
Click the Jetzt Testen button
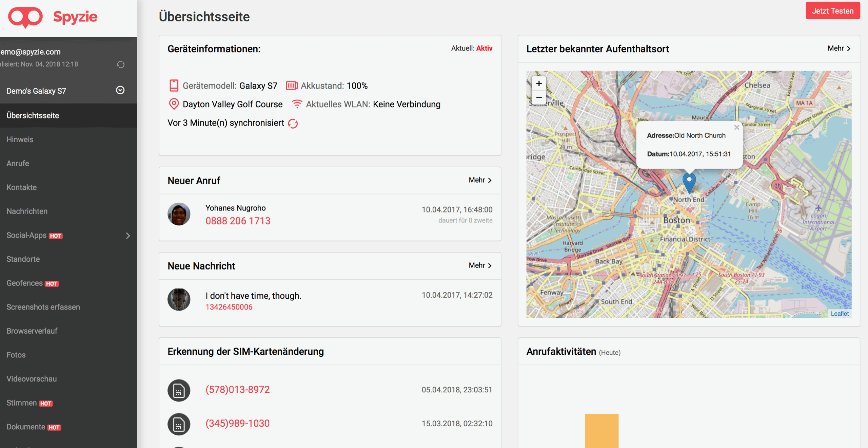[x=832, y=11]
